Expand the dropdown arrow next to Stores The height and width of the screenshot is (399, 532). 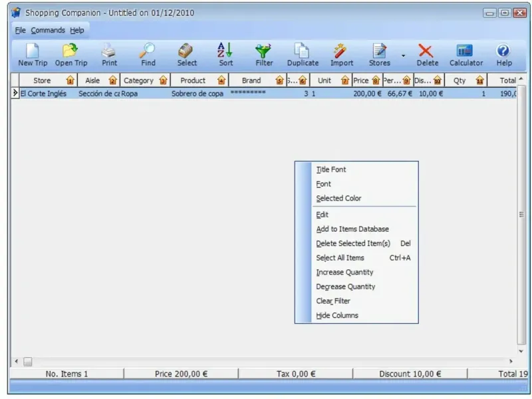pyautogui.click(x=403, y=56)
